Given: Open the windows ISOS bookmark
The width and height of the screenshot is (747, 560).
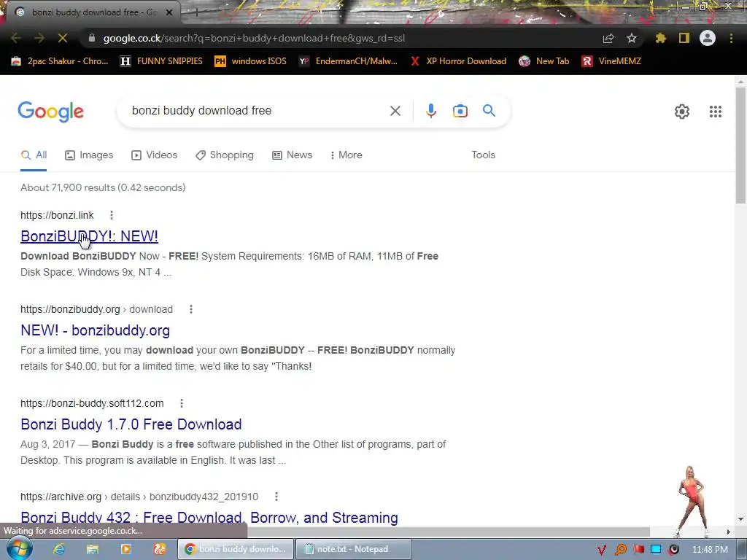Looking at the screenshot, I should click(251, 61).
